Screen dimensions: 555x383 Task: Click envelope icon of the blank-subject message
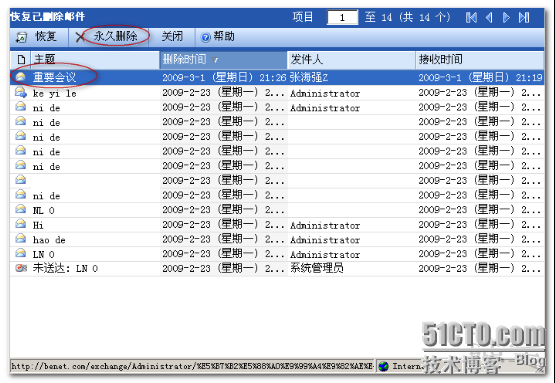[x=21, y=180]
